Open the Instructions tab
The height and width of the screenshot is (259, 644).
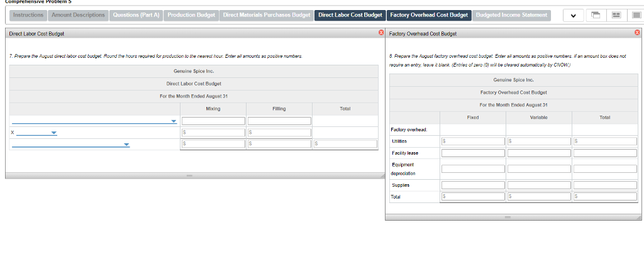[28, 14]
